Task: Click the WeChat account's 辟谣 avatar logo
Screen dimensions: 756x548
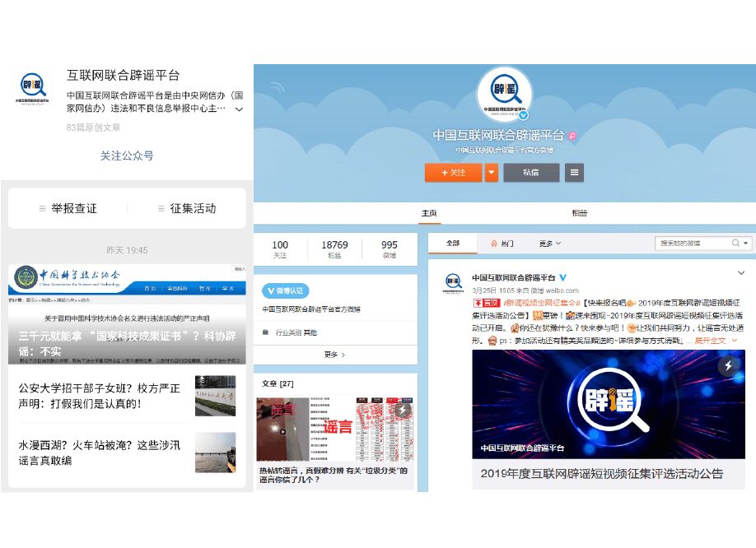Action: click(32, 87)
